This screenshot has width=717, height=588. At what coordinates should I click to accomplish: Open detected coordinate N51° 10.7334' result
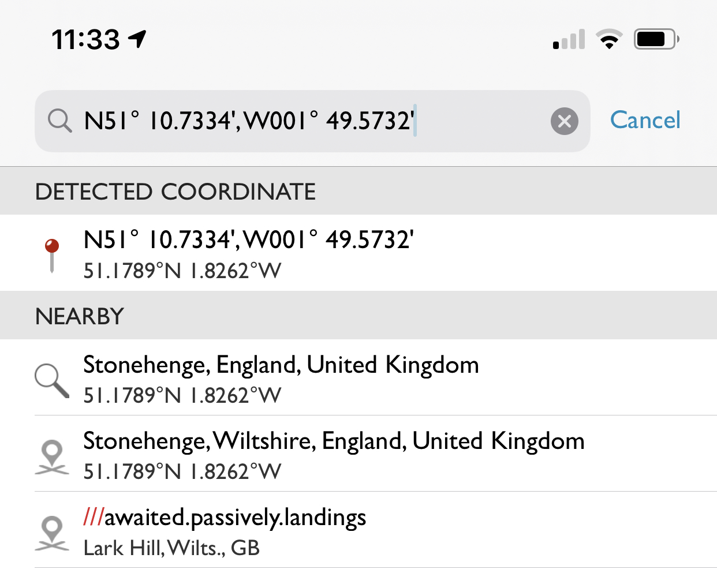tap(358, 253)
